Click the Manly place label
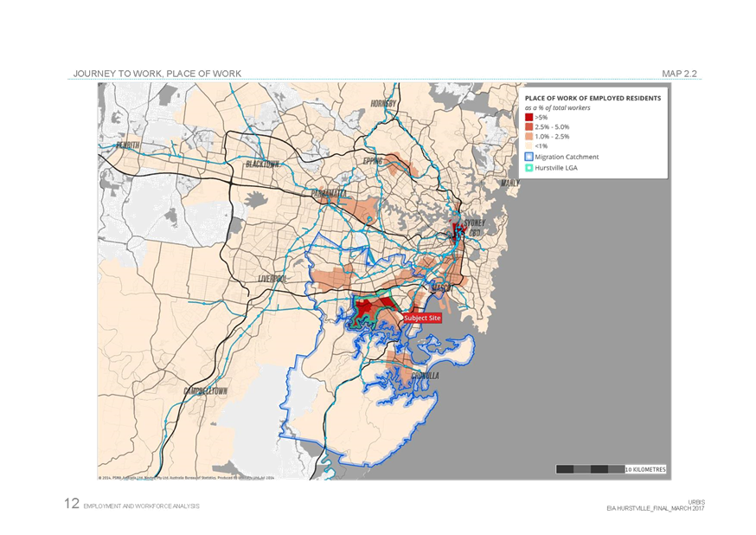756x535 pixels. tap(509, 184)
